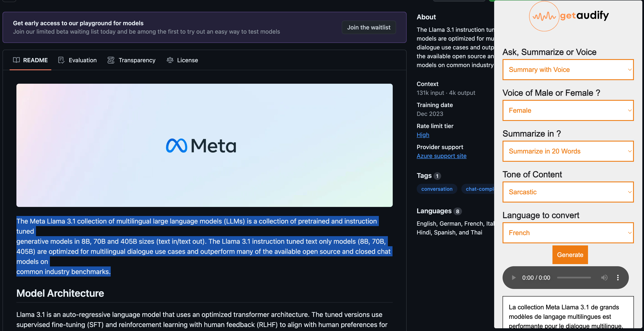Open the audio player more options menu

[618, 278]
